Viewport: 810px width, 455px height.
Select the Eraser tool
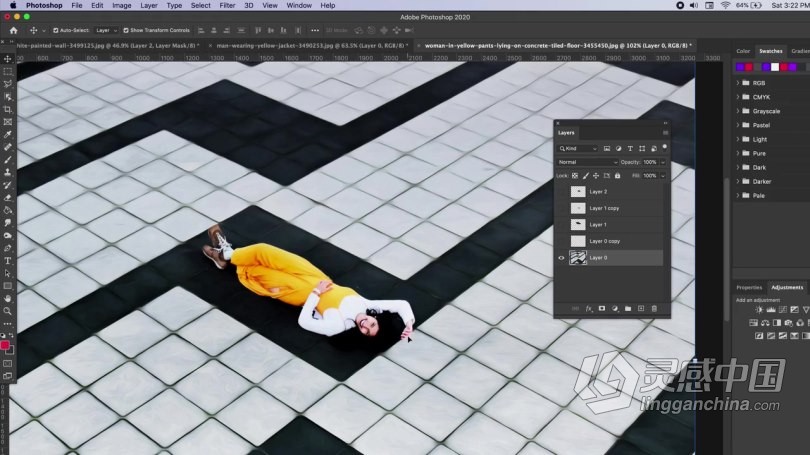pyautogui.click(x=8, y=198)
